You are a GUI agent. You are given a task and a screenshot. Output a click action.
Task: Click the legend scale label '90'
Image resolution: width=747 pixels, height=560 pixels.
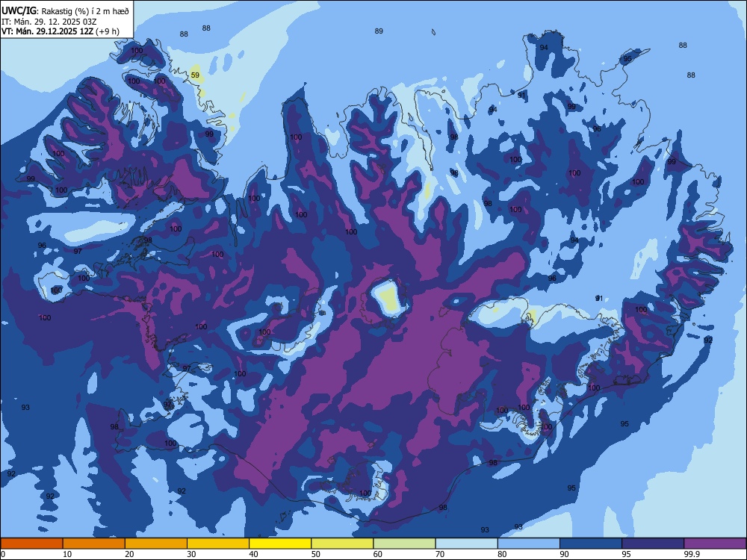point(564,554)
